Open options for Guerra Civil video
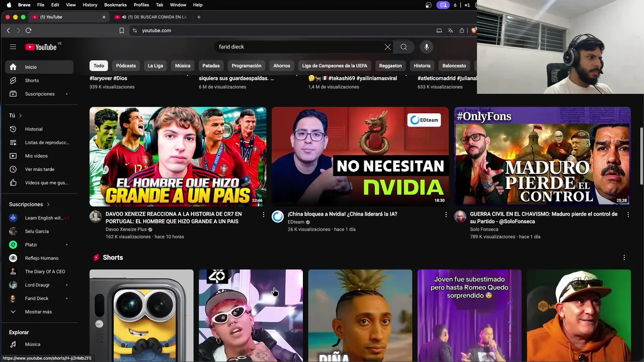The width and height of the screenshot is (644, 362). (x=627, y=215)
